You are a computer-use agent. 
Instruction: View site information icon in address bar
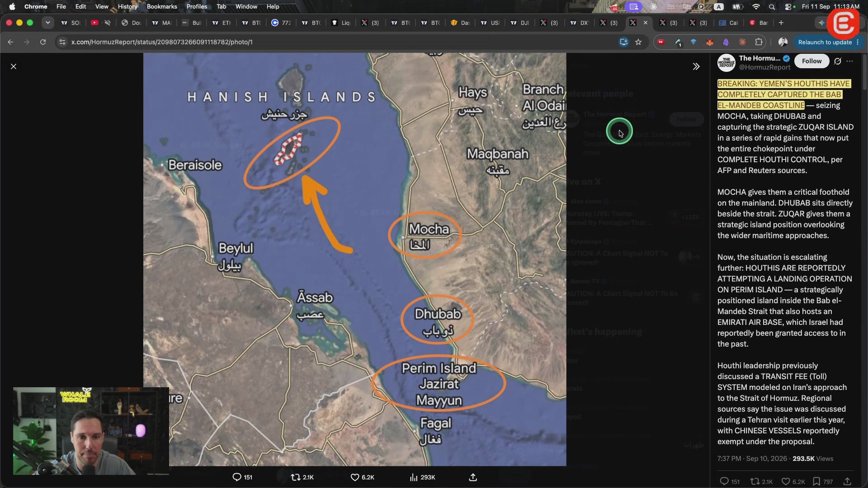coord(62,42)
